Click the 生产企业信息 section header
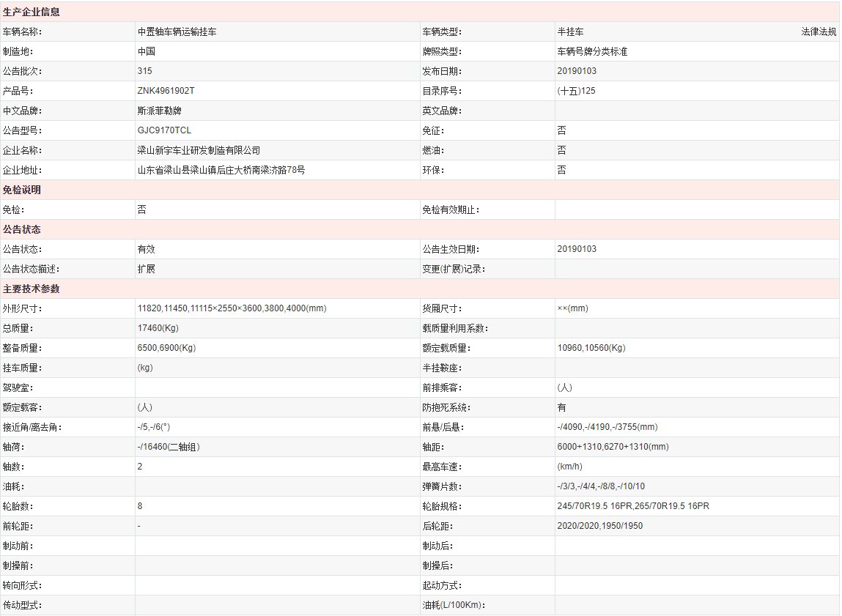Viewport: 842px width, 616px height. tap(32, 12)
